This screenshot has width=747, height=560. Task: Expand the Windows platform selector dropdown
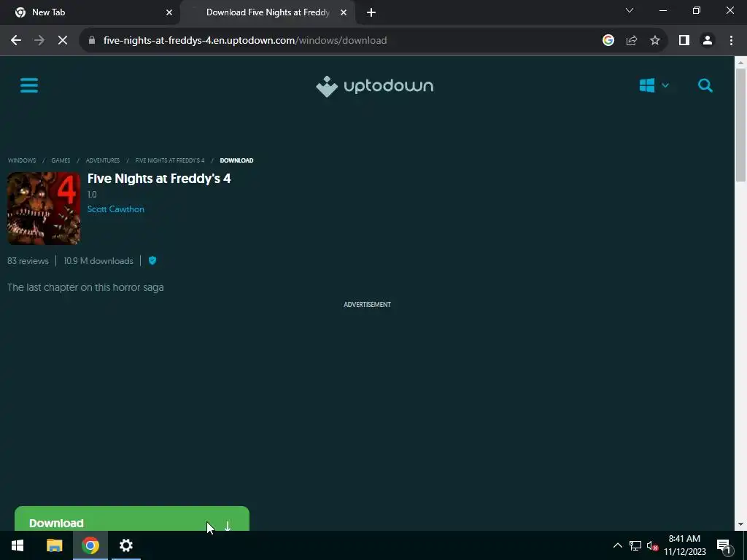[x=654, y=86]
